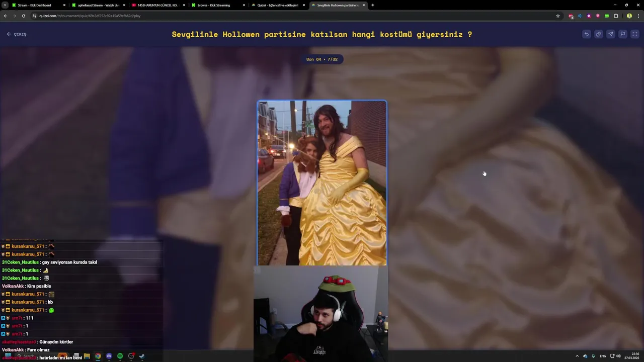Click the green extension icon
Image resolution: width=644 pixels, height=362 pixels.
[607, 16]
